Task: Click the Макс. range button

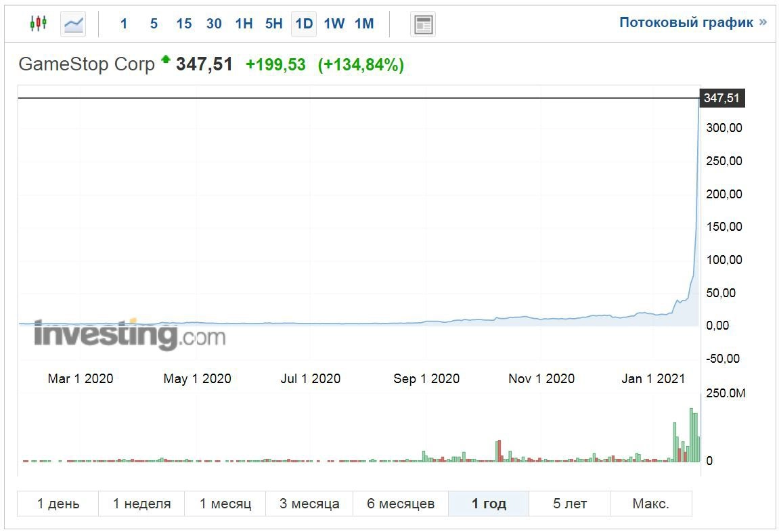Action: [650, 504]
